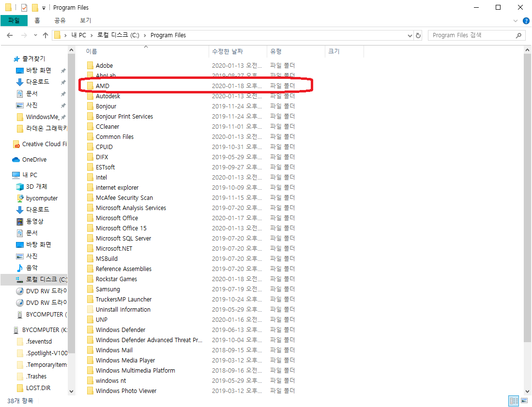Screen dimensions: 532x407
Task: Open the 보기 ribbon tab
Action: (86, 21)
